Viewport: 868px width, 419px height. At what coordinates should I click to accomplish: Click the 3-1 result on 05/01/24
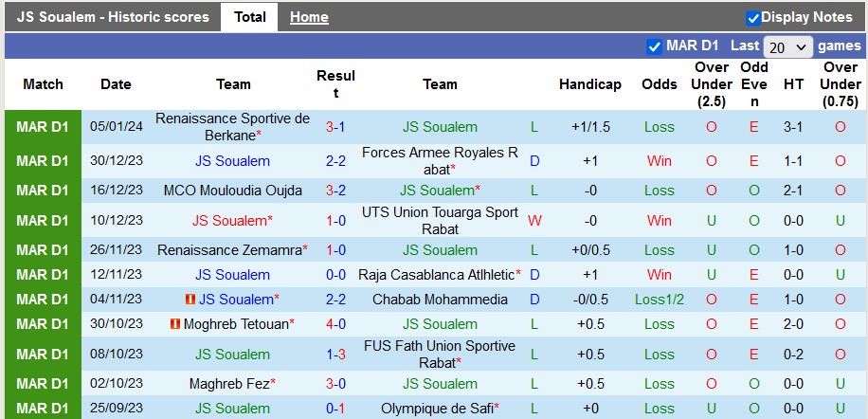(335, 127)
